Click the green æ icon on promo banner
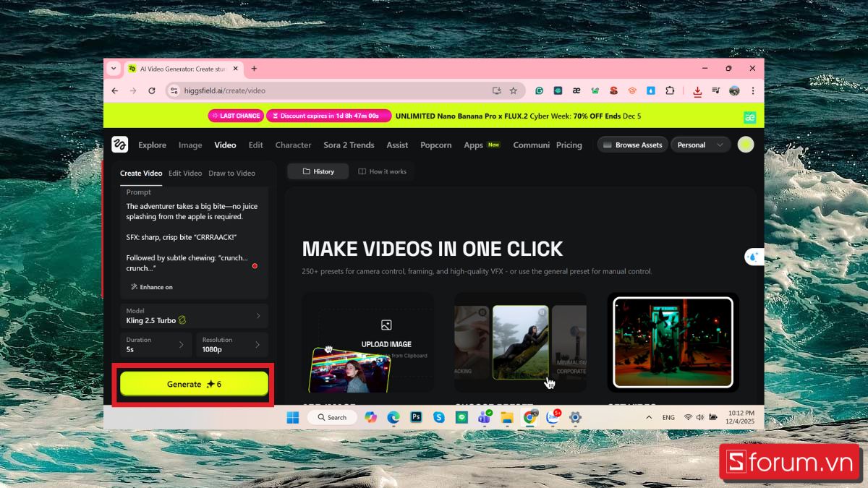The height and width of the screenshot is (488, 868). (749, 117)
